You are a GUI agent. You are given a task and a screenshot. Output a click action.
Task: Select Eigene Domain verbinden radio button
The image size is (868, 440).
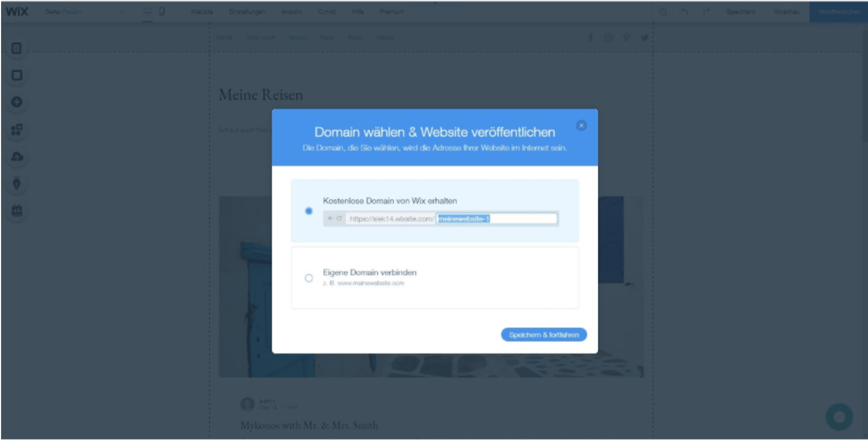pos(308,278)
